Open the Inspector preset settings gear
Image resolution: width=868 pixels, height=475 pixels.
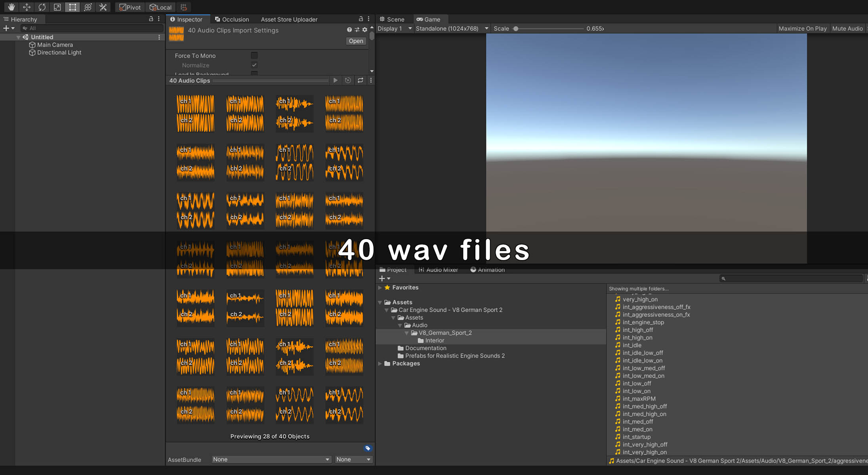pyautogui.click(x=364, y=30)
